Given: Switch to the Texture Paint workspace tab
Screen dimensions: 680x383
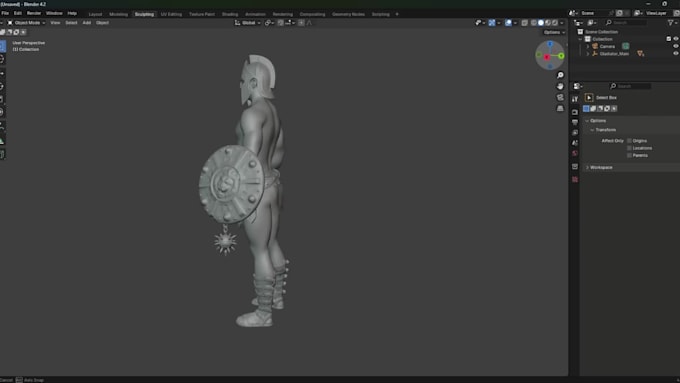Looking at the screenshot, I should click(x=202, y=14).
